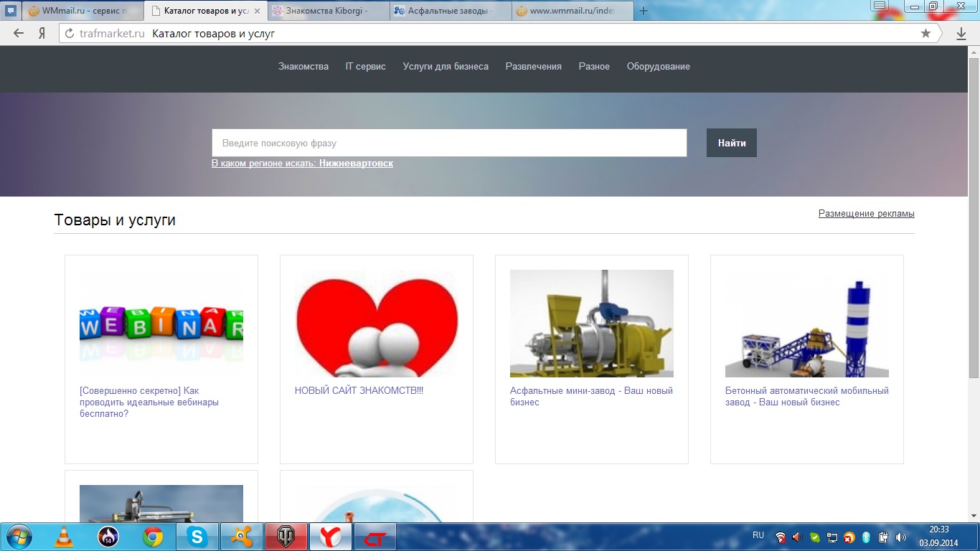Launch Google Chrome from the taskbar
Image resolution: width=980 pixels, height=551 pixels.
(152, 537)
